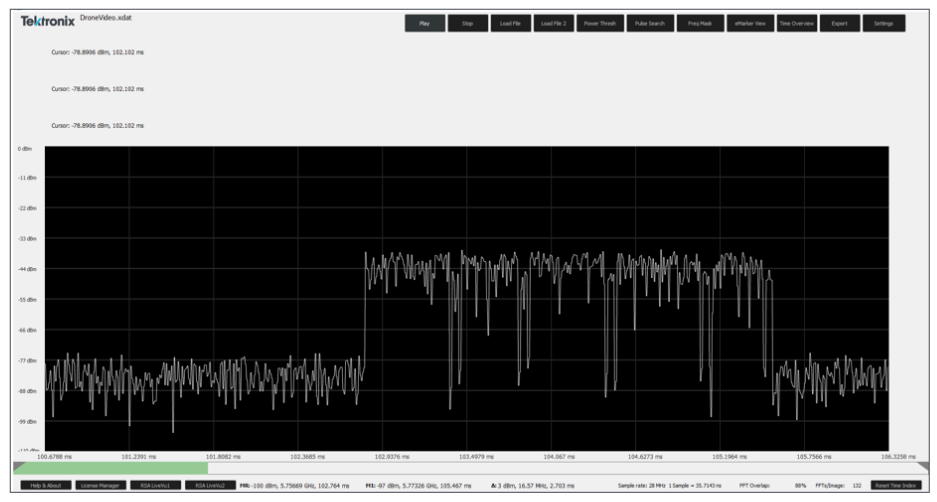
Task: Select RSA LiveVu1
Action: pyautogui.click(x=154, y=485)
